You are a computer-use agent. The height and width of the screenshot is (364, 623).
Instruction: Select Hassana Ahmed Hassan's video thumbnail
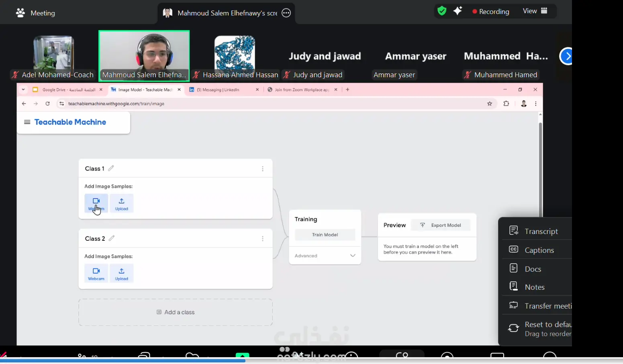(x=235, y=56)
